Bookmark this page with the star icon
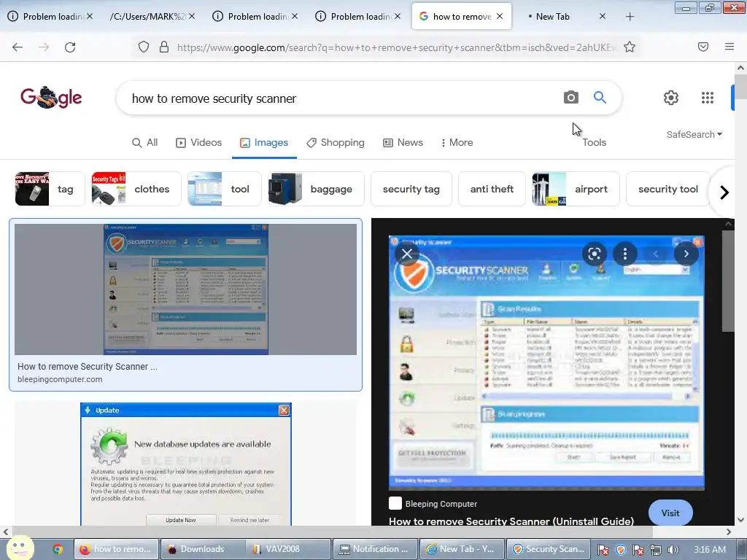 [630, 47]
